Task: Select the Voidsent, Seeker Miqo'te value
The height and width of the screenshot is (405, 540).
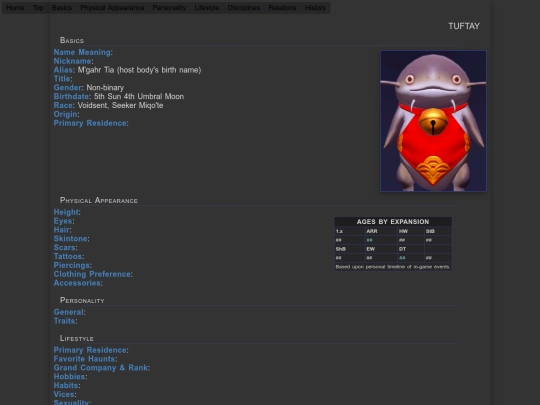Action: coord(120,105)
